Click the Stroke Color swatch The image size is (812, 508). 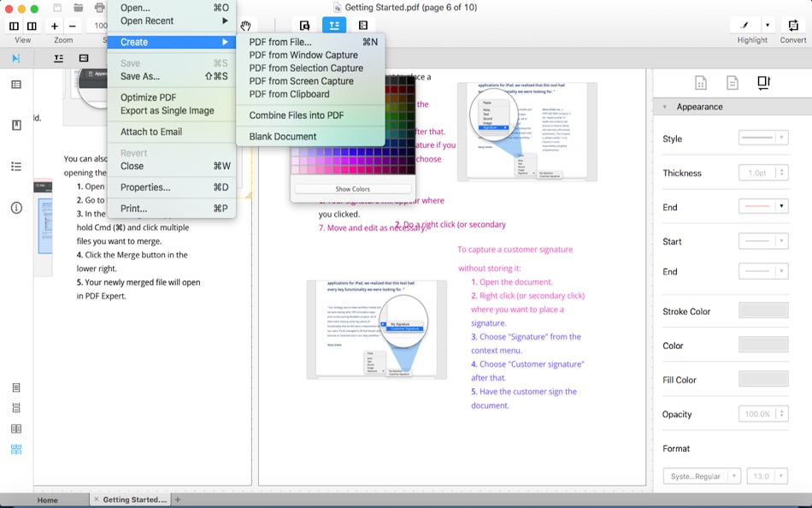coord(762,311)
